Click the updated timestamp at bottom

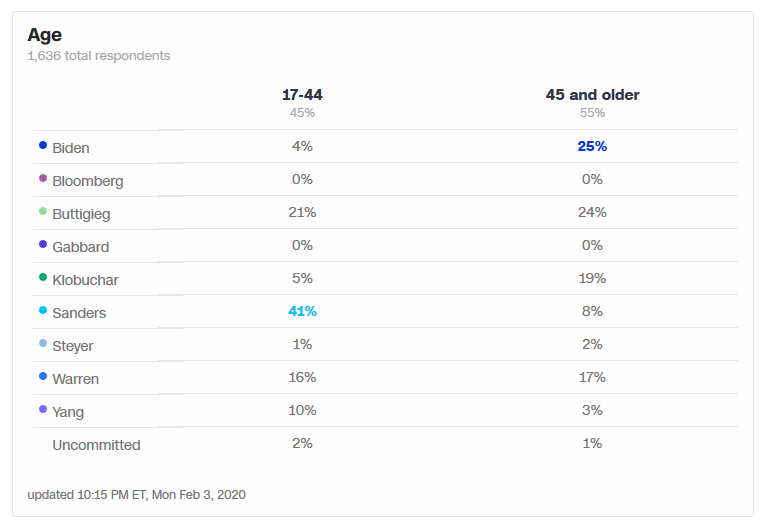coord(137,495)
